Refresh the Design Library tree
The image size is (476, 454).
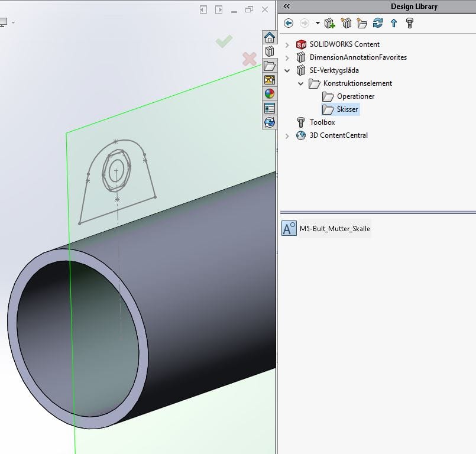point(378,23)
